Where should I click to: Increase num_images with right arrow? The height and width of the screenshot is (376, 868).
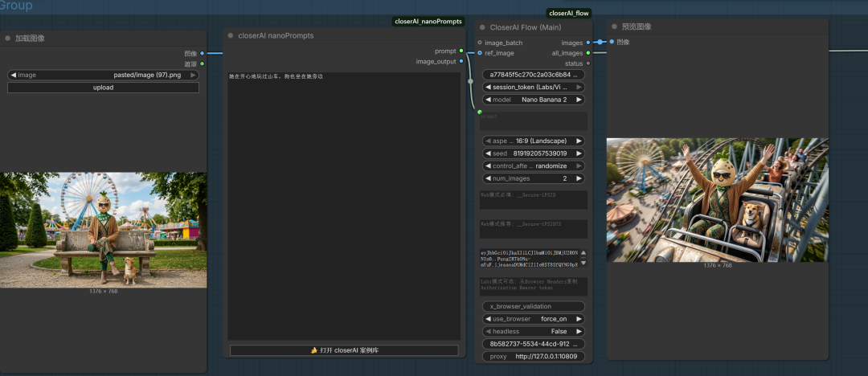click(x=579, y=178)
